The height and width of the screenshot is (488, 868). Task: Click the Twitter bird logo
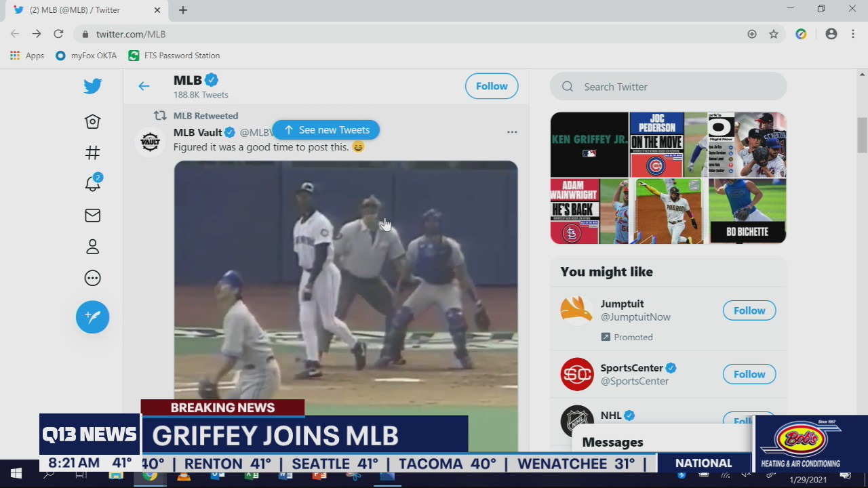[92, 85]
